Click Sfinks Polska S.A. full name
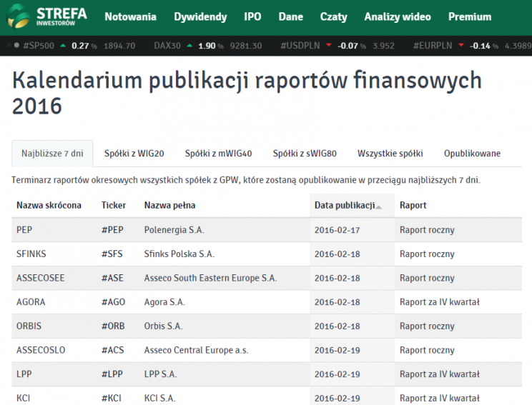 (x=179, y=254)
